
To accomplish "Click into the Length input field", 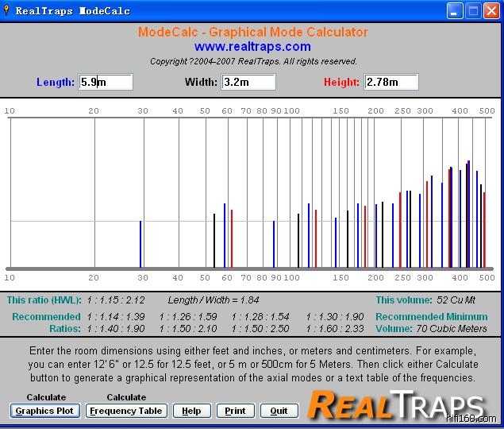I will pos(106,82).
